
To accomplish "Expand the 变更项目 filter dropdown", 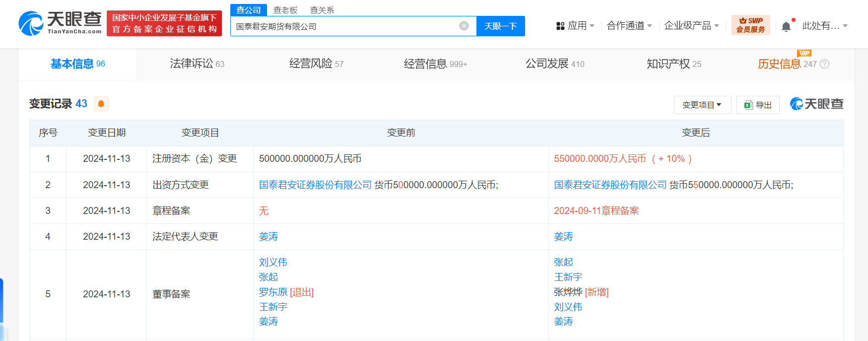I will (x=702, y=105).
